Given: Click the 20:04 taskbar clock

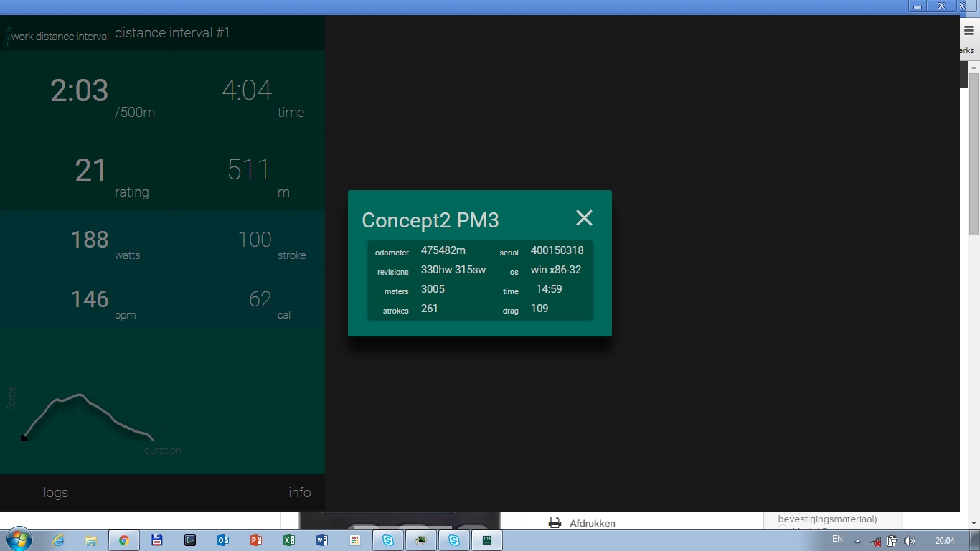Looking at the screenshot, I should [945, 541].
